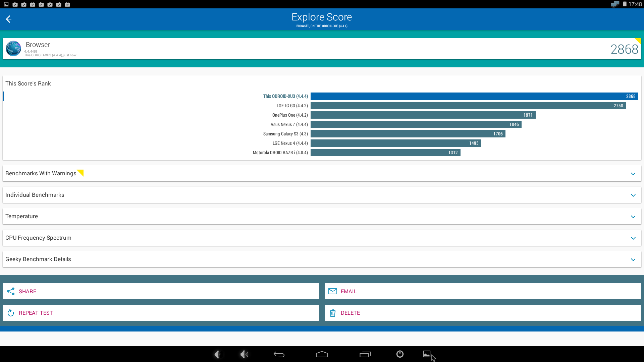This screenshot has width=644, height=362.
Task: Open recent apps from navigation bar
Action: point(365,354)
